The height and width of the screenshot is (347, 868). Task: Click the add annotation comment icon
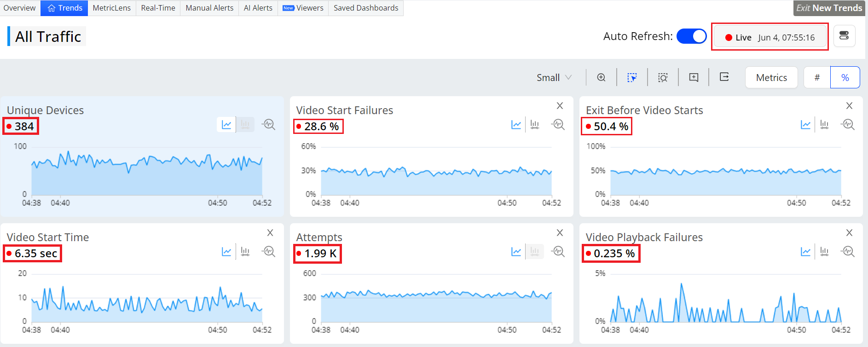pyautogui.click(x=694, y=77)
